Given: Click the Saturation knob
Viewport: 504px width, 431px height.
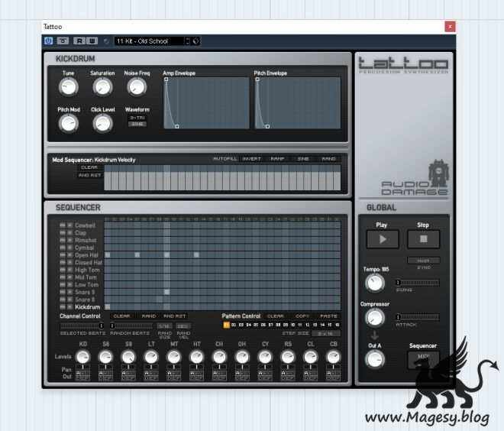Looking at the screenshot, I should coord(102,87).
